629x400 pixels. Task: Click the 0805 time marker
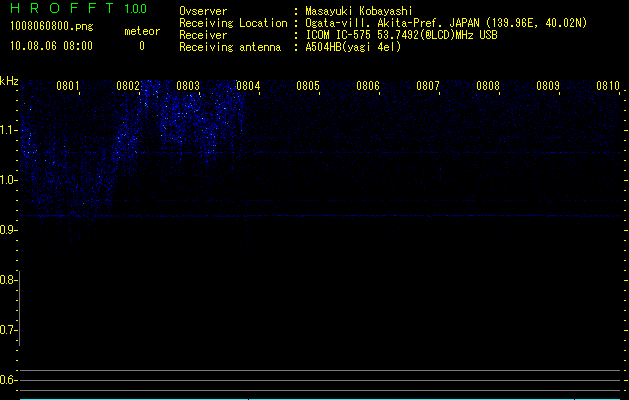click(x=308, y=86)
